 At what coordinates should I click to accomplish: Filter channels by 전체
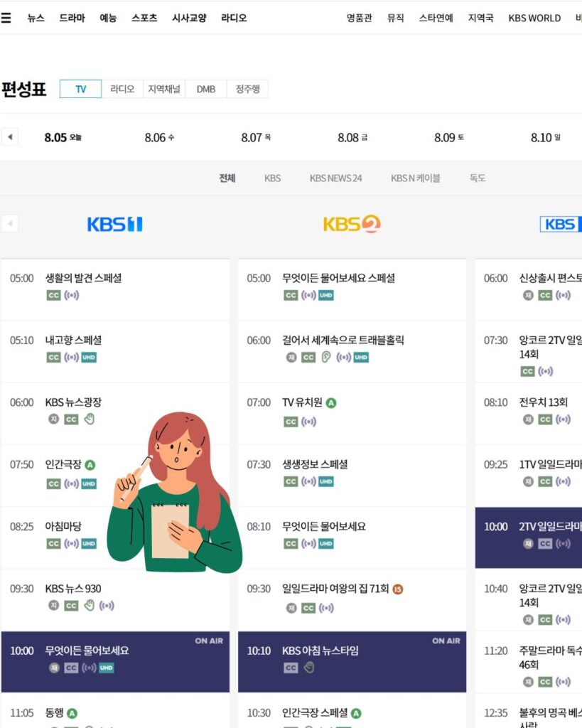point(227,178)
